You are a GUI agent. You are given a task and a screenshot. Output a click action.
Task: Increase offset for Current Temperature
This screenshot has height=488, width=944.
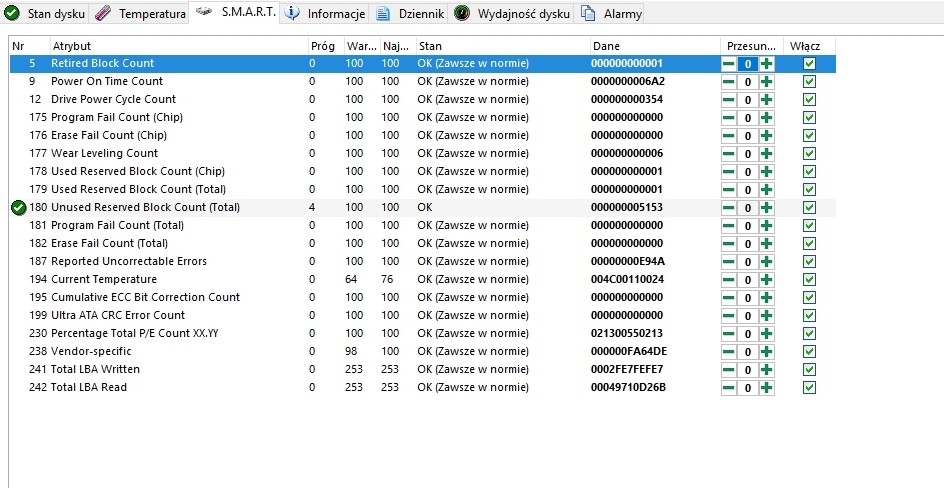click(x=766, y=280)
